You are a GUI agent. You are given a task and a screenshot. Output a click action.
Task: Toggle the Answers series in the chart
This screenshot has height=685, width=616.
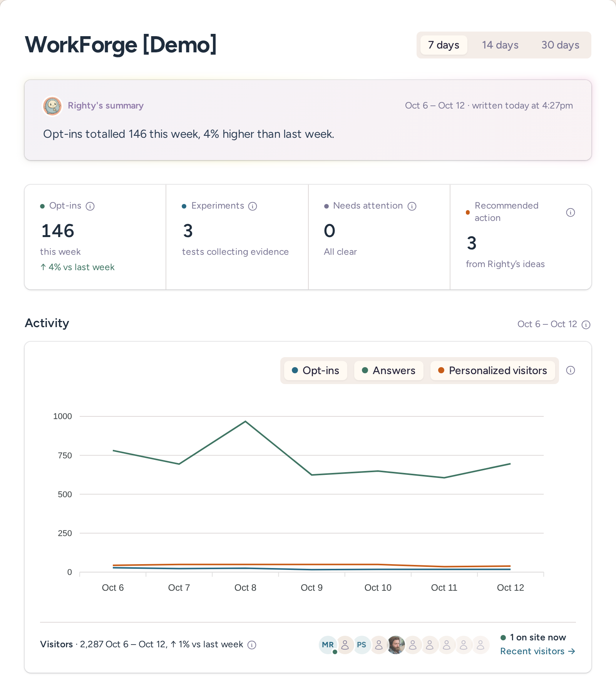pos(389,371)
